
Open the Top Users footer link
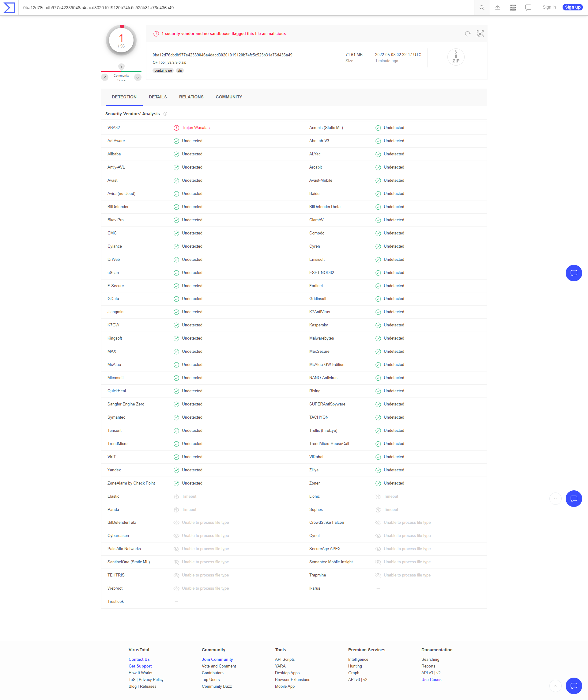(x=211, y=679)
